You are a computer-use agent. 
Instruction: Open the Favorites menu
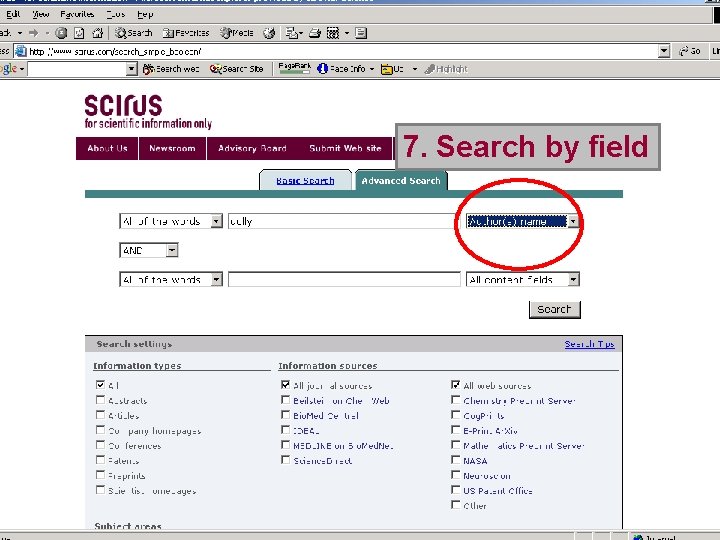(x=77, y=14)
